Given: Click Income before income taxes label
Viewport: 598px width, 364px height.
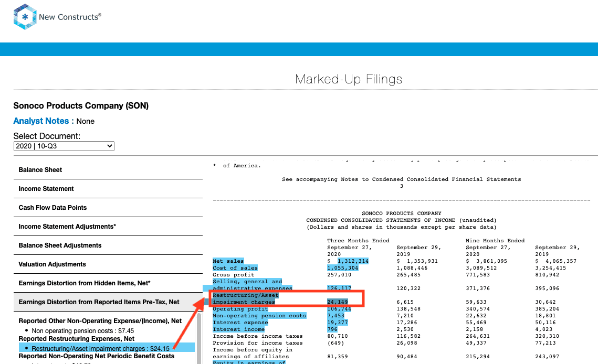Looking at the screenshot, I should pyautogui.click(x=257, y=336).
